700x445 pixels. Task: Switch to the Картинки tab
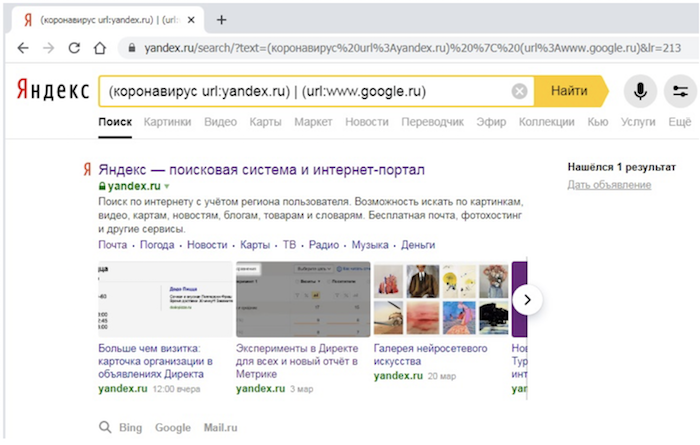point(167,122)
